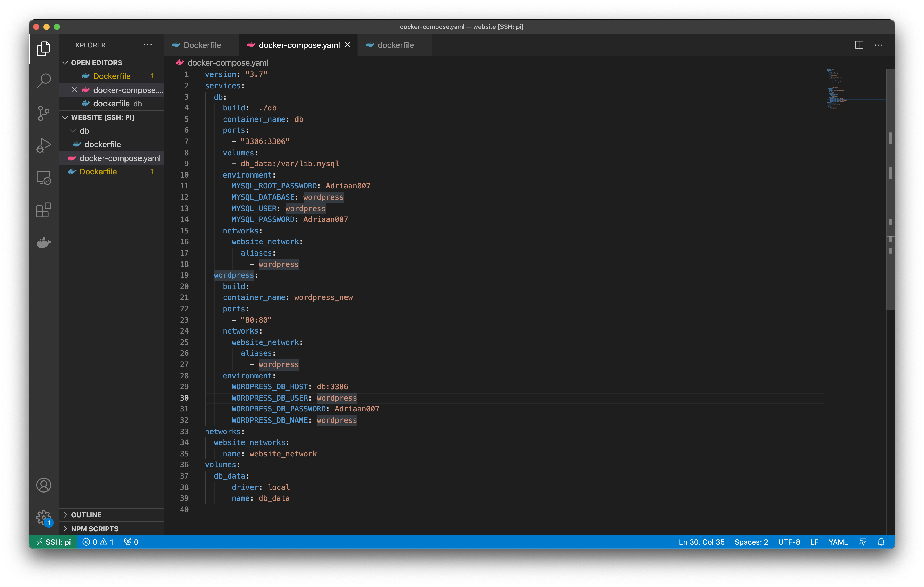Collapse the WEBSITE [SSH: PI] folder section
The width and height of the screenshot is (924, 587).
[x=111, y=117]
